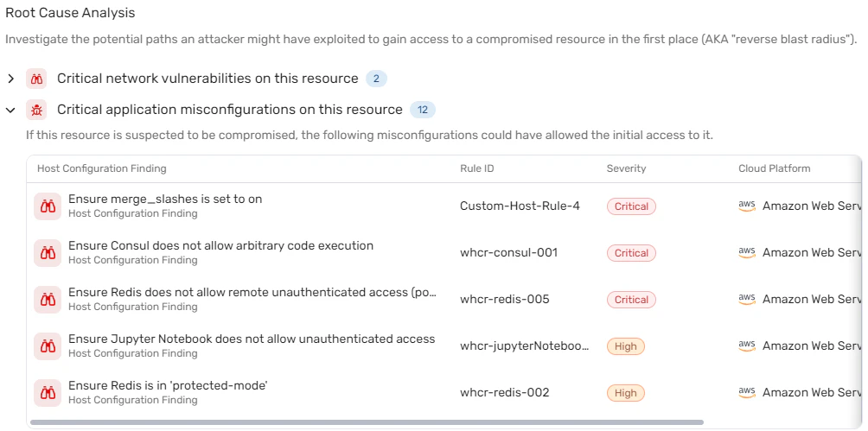Screen dimensions: 868x431
Task: Click binoculars icon beside network vulnerabilities heading
Action: (x=36, y=79)
